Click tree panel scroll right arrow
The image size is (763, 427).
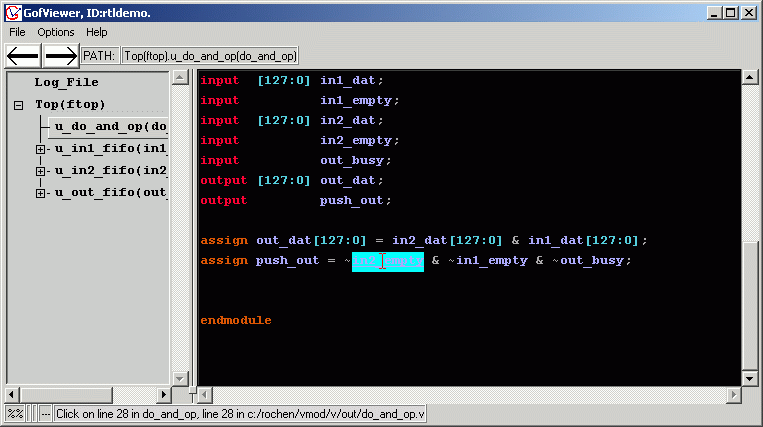coord(164,395)
